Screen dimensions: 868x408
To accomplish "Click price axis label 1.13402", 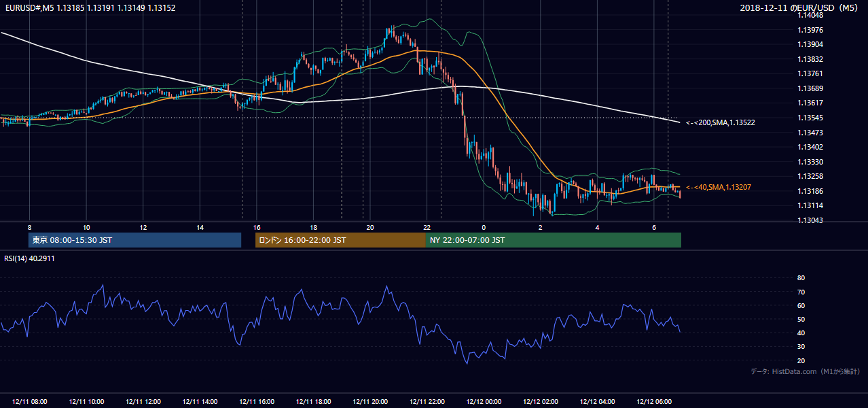I will pos(810,147).
